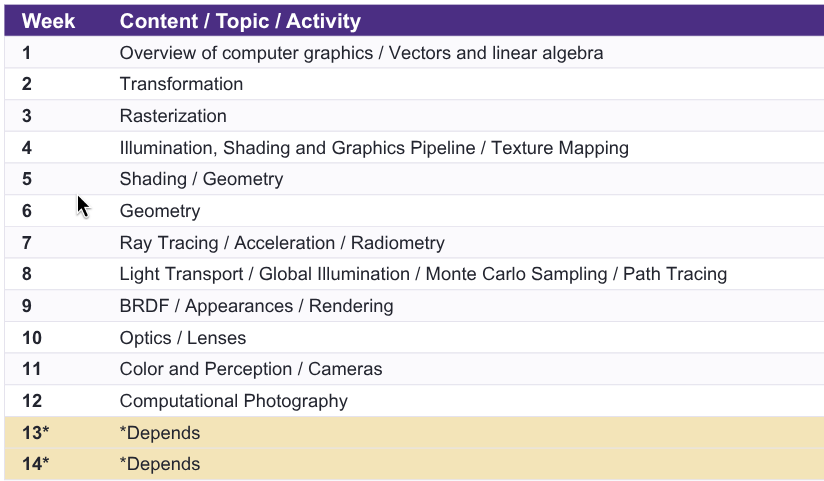Select the Optics / Lenses entry
The width and height of the screenshot is (824, 481).
[183, 337]
